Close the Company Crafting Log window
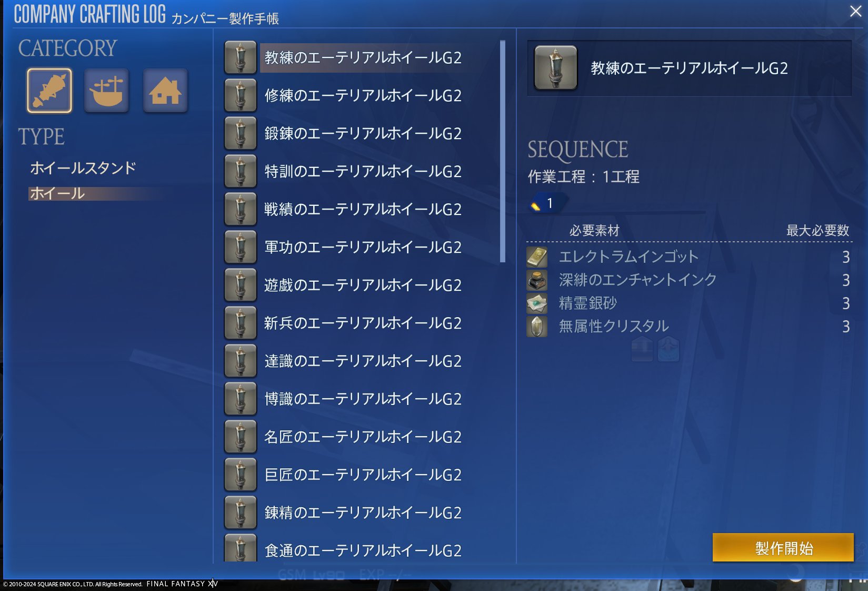Screen dimensions: 868x591 tap(855, 11)
